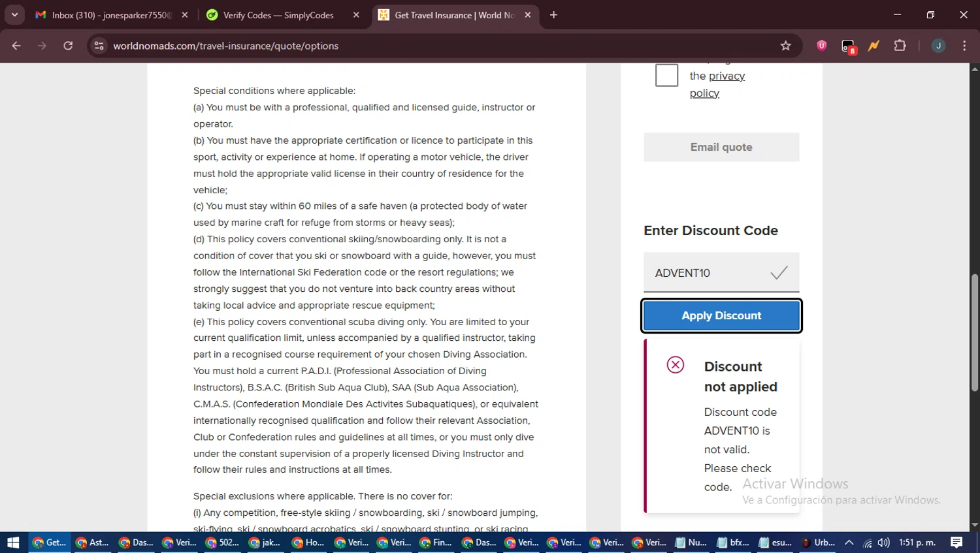
Task: Open the bfx... Notepad taskbar window
Action: click(x=734, y=543)
